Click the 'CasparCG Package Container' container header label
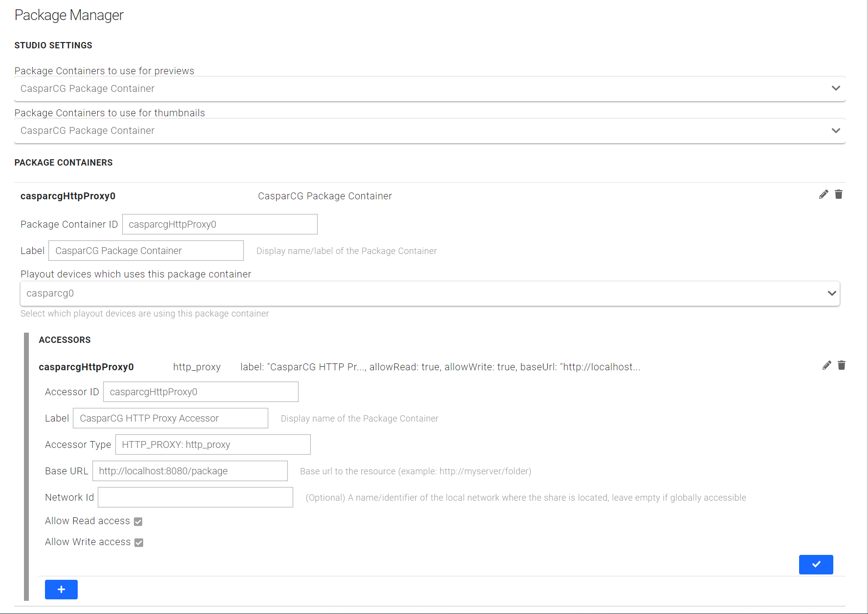This screenshot has height=614, width=868. [x=325, y=196]
